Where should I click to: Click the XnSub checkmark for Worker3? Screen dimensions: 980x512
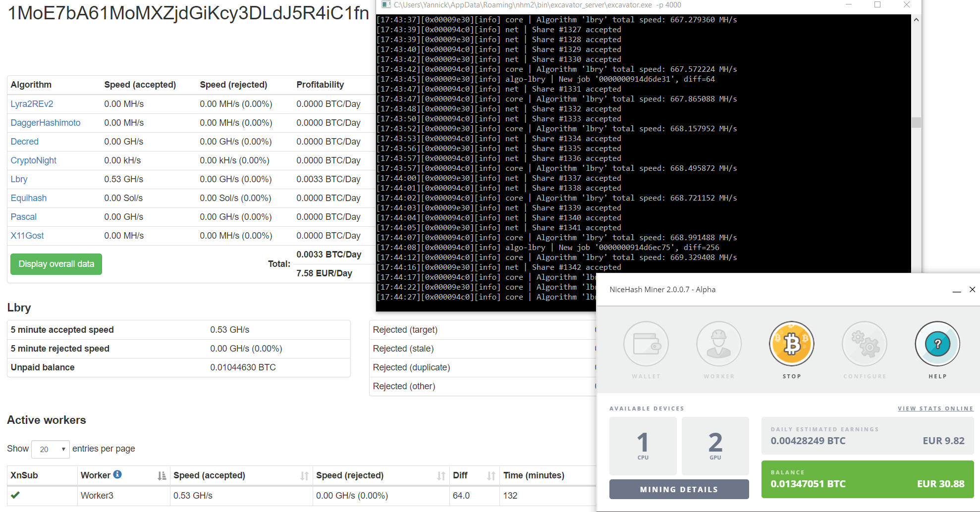coord(15,495)
